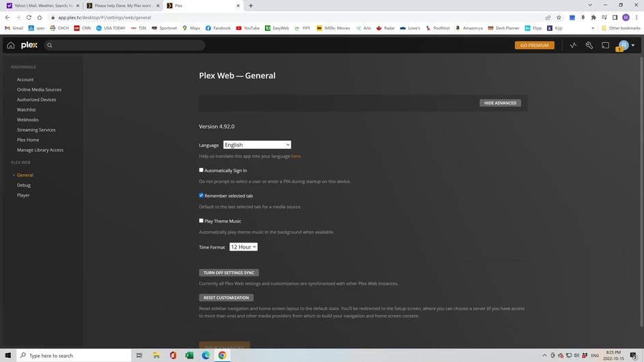Open the Language dropdown
The height and width of the screenshot is (362, 644).
pyautogui.click(x=257, y=145)
